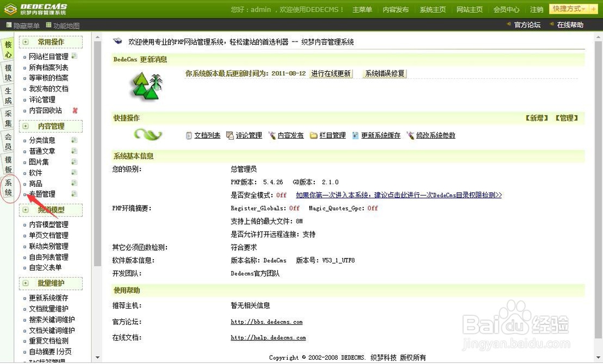Image resolution: width=603 pixels, height=364 pixels.
Task: Open 我发布的文档 in the sidebar
Action: tap(48, 89)
